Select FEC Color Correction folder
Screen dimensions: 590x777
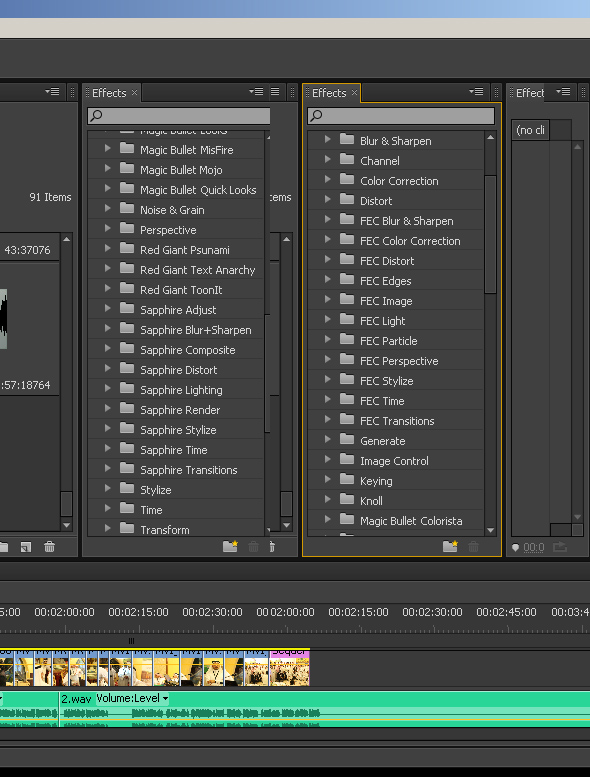pyautogui.click(x=410, y=241)
